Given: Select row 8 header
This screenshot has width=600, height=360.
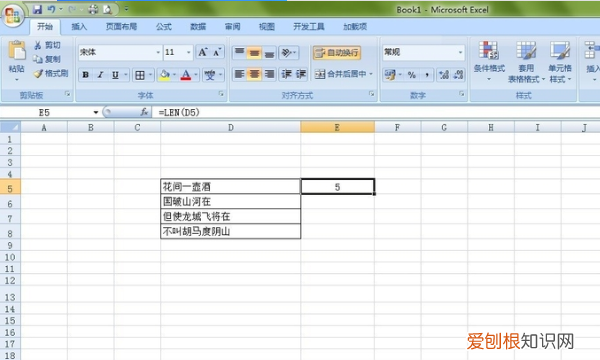Looking at the screenshot, I should pyautogui.click(x=10, y=233).
